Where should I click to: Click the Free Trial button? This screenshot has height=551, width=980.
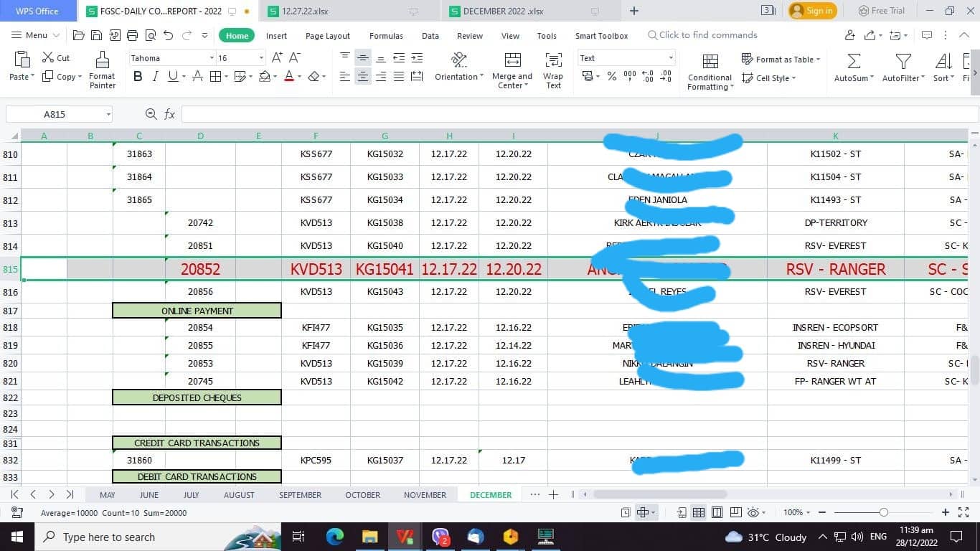point(882,11)
